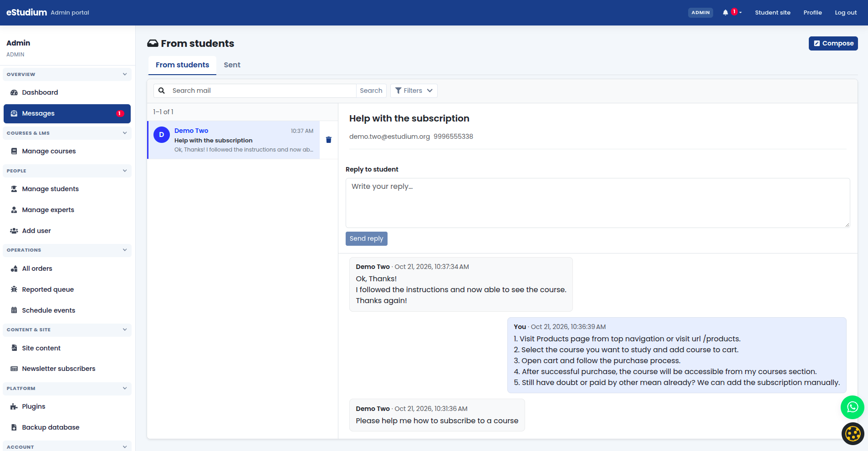Click the email demo.two@estudium.org

click(389, 137)
